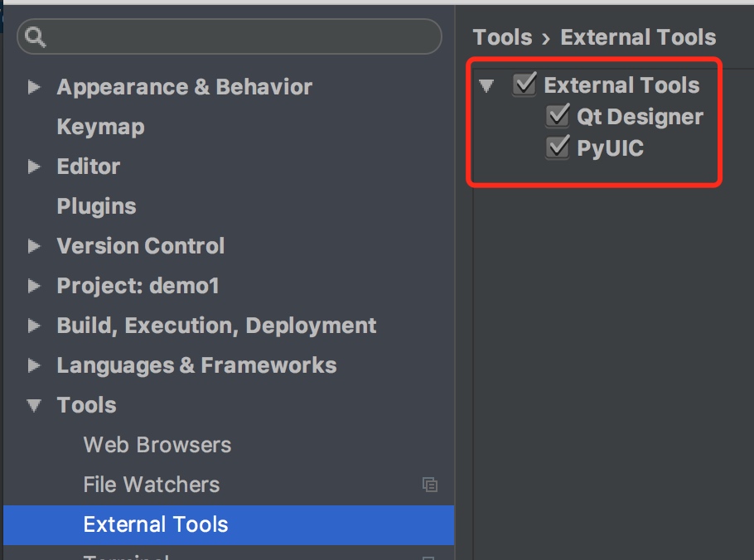754x560 pixels.
Task: Uncheck the Qt Designer checkbox
Action: (x=558, y=116)
